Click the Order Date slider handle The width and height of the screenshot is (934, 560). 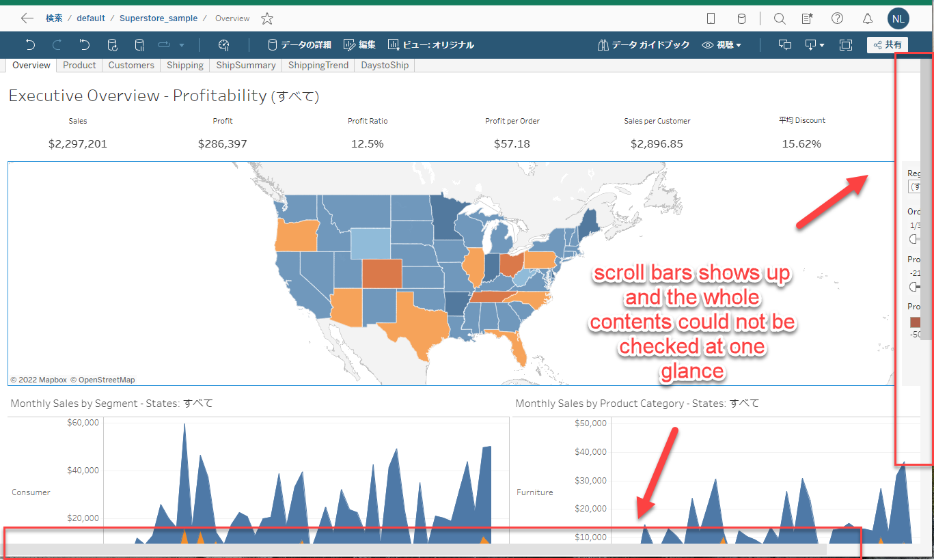click(x=914, y=239)
